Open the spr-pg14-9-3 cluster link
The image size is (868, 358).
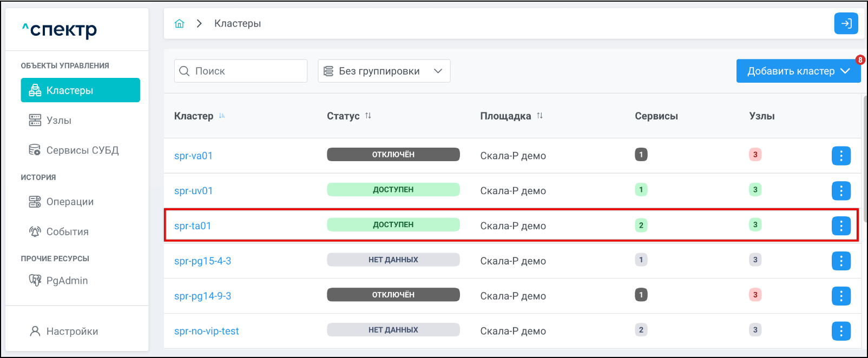(202, 296)
